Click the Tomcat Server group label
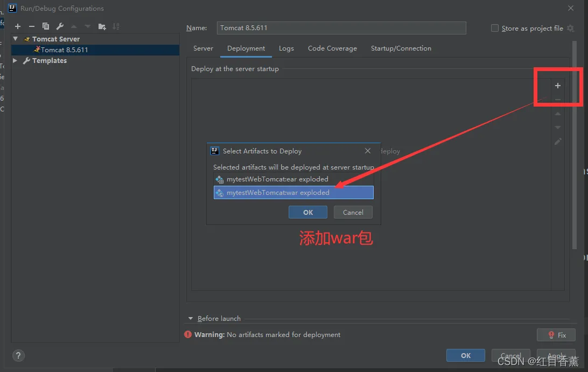Screen dimensions: 588x372 (x=56, y=39)
